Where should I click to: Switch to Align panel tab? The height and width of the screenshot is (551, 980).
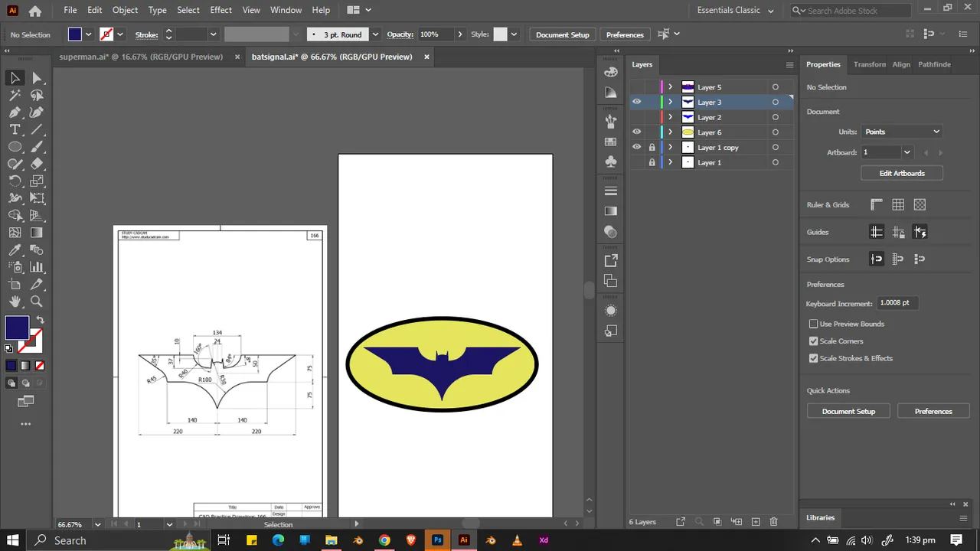pos(901,64)
